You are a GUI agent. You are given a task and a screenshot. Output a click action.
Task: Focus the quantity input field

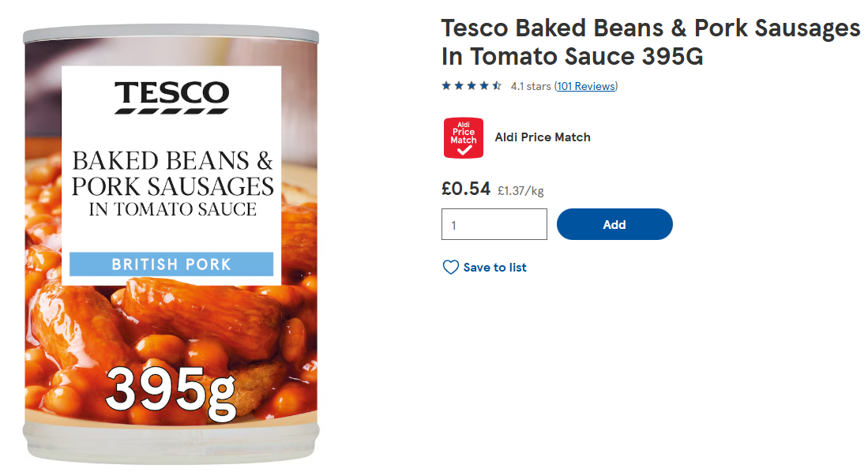click(x=494, y=224)
